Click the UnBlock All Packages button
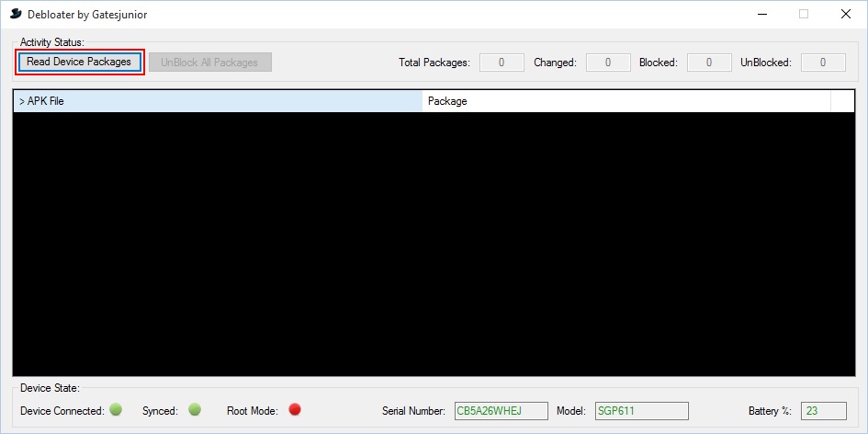Image resolution: width=868 pixels, height=434 pixels. (209, 63)
